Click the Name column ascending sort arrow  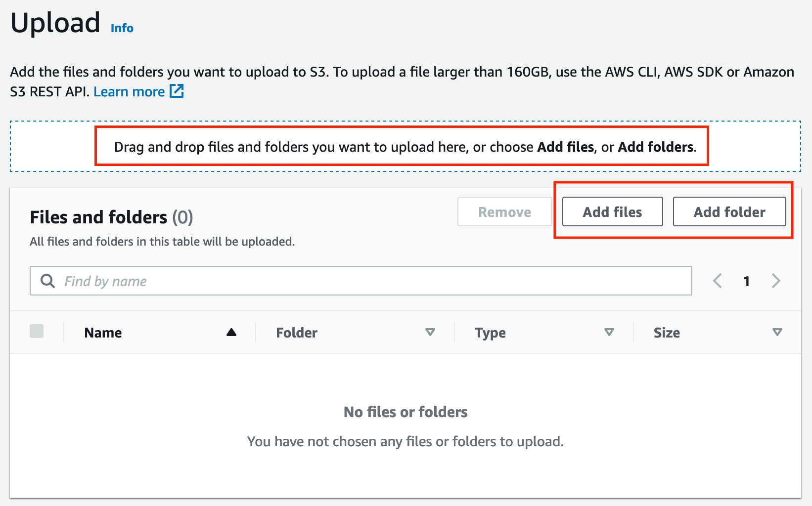[231, 333]
